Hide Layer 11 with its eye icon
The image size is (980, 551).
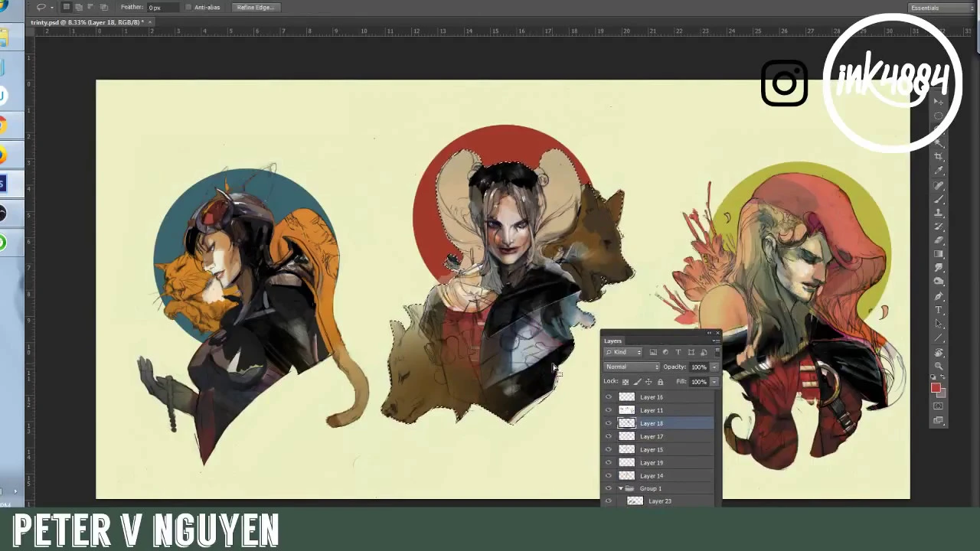point(609,410)
